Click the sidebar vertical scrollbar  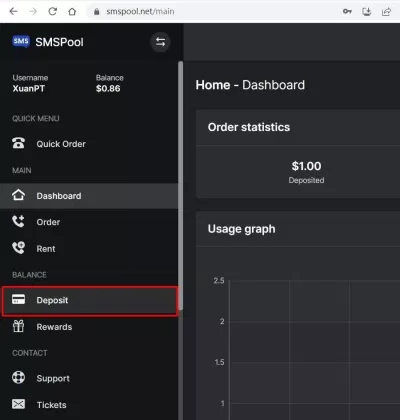(x=180, y=187)
